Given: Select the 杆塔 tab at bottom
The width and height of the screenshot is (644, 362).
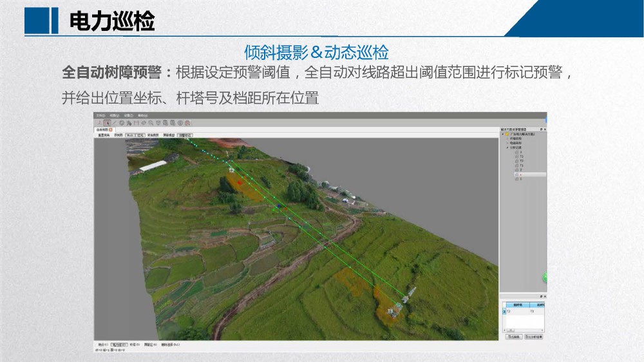Looking at the screenshot, I should click(x=135, y=345).
